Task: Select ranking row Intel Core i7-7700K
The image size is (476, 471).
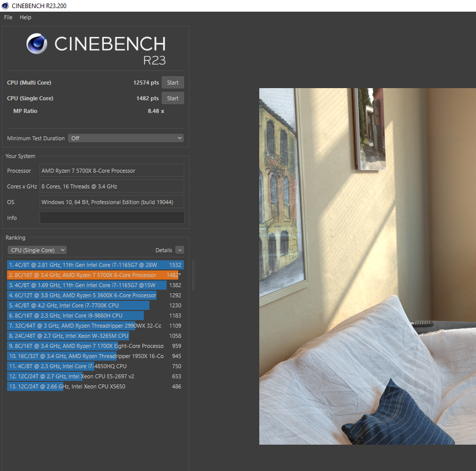Action: (95, 305)
